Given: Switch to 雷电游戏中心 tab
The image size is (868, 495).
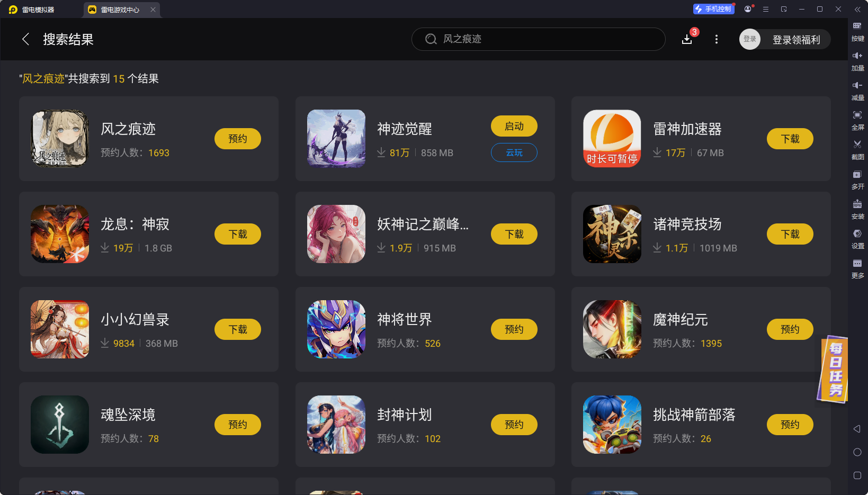Looking at the screenshot, I should [121, 10].
